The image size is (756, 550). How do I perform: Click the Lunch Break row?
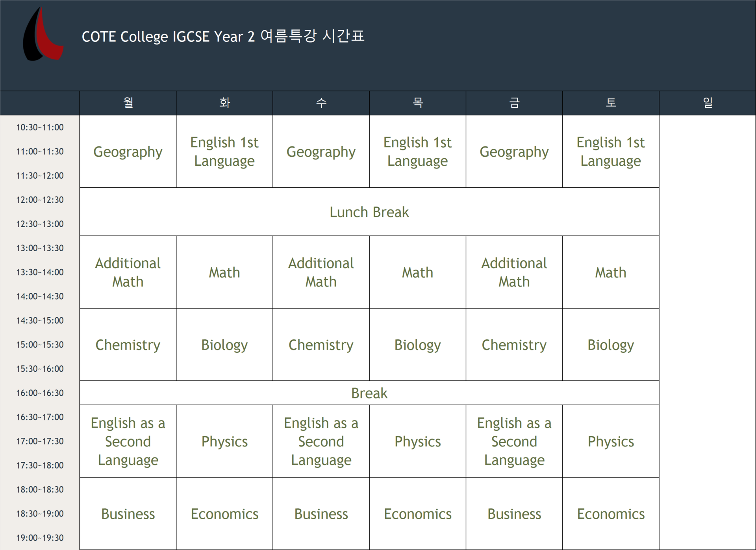pos(369,212)
